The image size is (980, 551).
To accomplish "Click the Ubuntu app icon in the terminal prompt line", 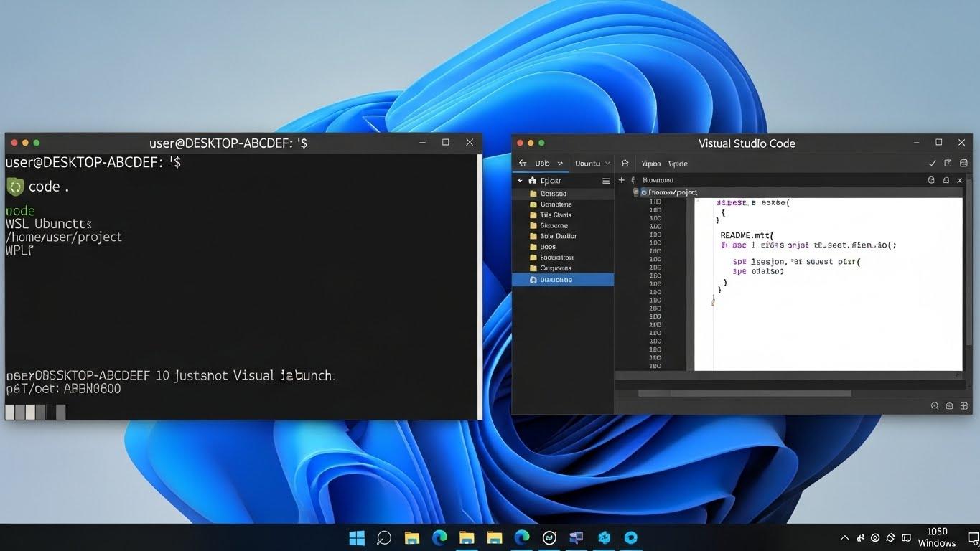I will click(14, 186).
